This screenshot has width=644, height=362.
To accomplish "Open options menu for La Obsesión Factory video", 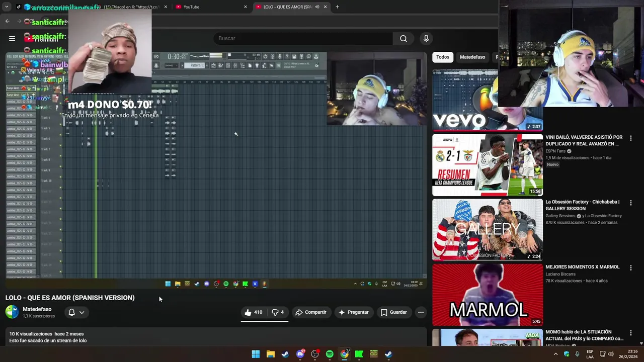I will pos(630,203).
